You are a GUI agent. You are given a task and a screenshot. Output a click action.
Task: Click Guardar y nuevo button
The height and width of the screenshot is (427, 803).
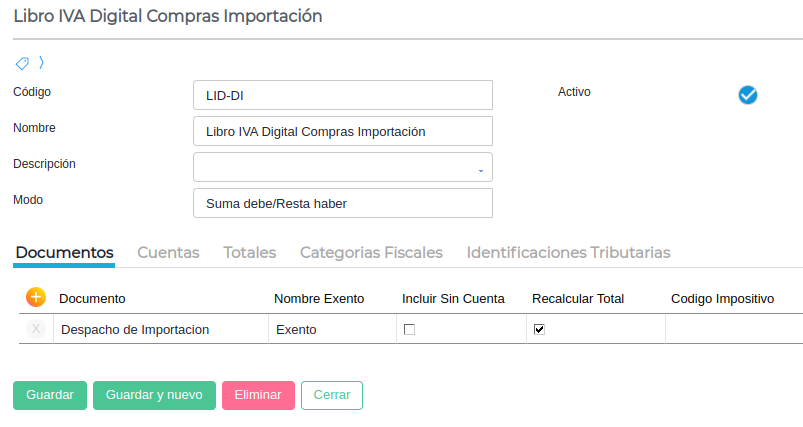(x=154, y=395)
